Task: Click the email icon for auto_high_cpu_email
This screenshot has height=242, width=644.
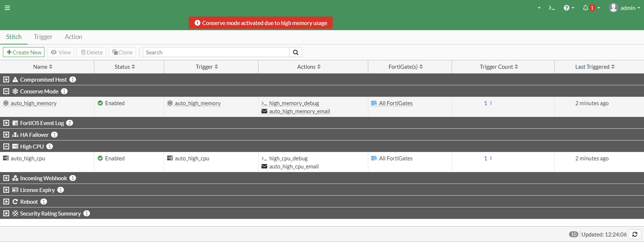Action: click(x=264, y=166)
